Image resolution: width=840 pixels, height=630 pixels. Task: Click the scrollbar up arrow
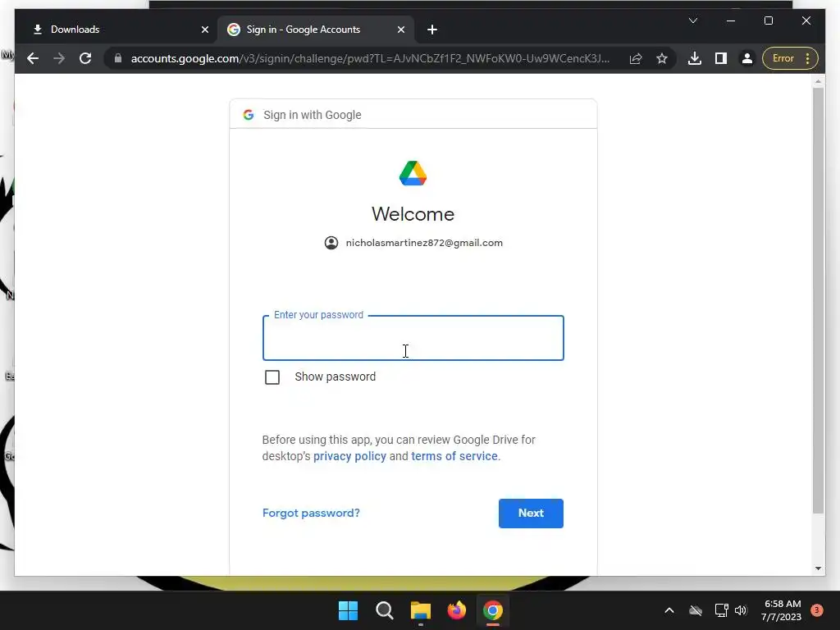(818, 81)
